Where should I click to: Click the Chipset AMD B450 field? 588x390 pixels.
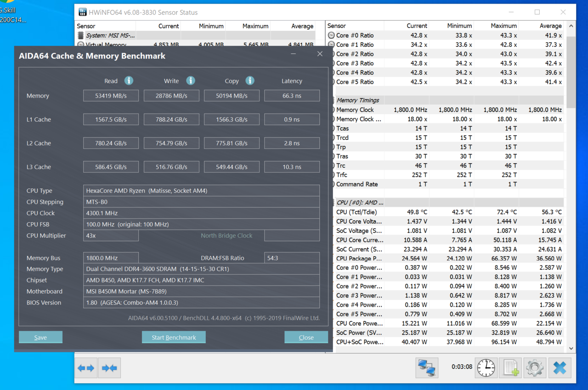pyautogui.click(x=201, y=280)
